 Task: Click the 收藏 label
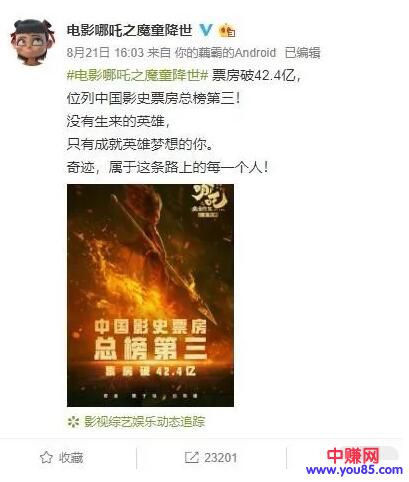[71, 458]
